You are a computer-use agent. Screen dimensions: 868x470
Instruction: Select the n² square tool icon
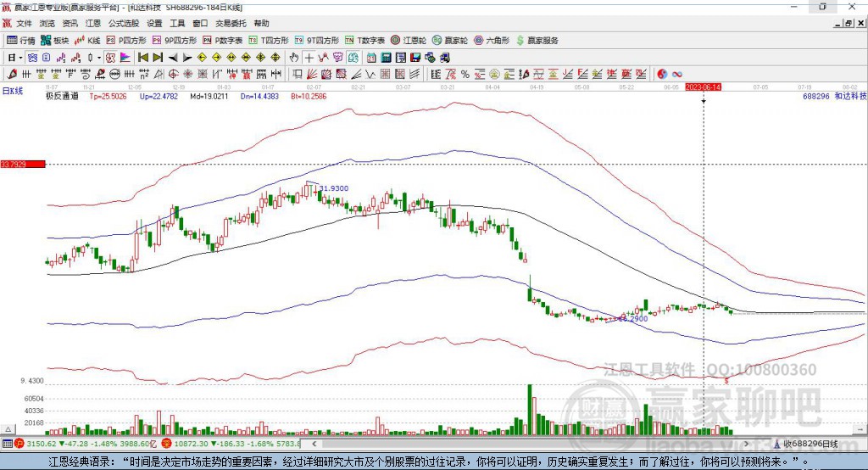coord(144,75)
